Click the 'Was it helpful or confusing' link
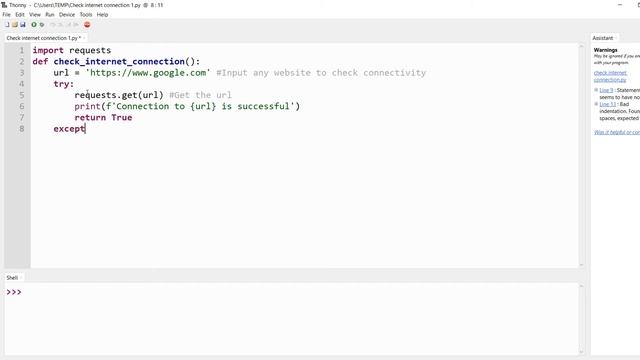 pyautogui.click(x=617, y=132)
